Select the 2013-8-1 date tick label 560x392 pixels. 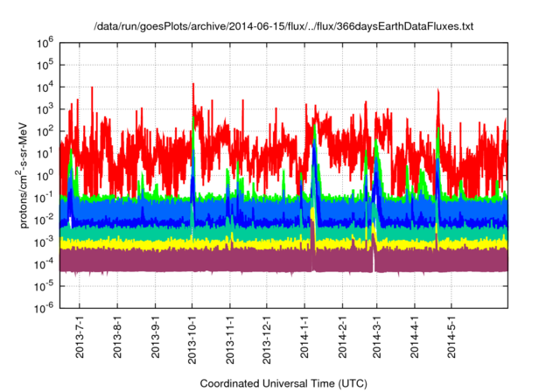(117, 337)
